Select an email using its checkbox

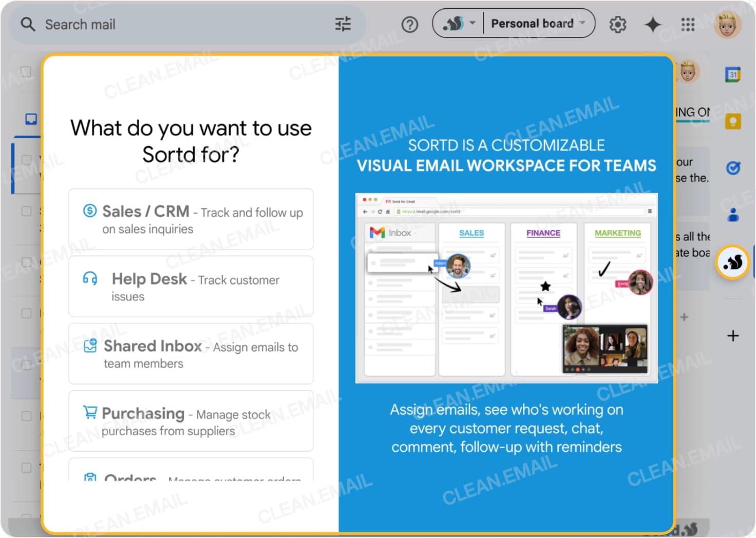[27, 210]
